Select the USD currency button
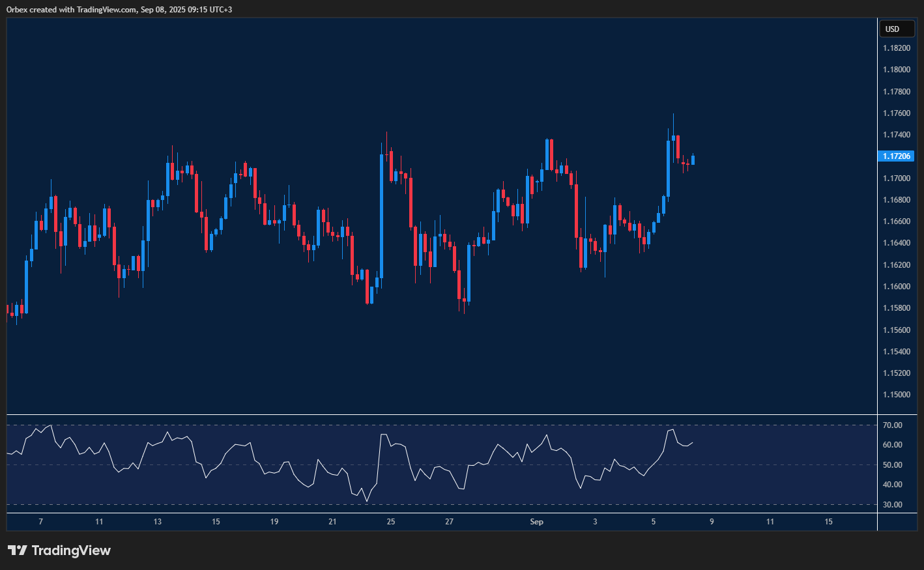 click(897, 29)
